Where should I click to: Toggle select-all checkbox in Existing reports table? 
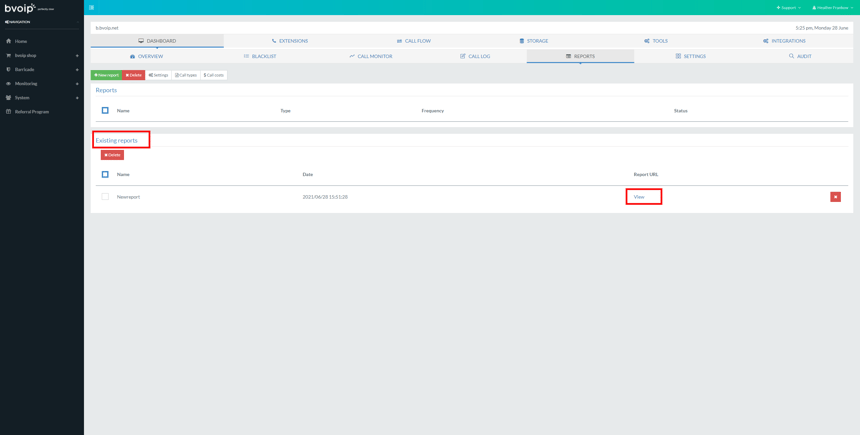click(x=105, y=175)
